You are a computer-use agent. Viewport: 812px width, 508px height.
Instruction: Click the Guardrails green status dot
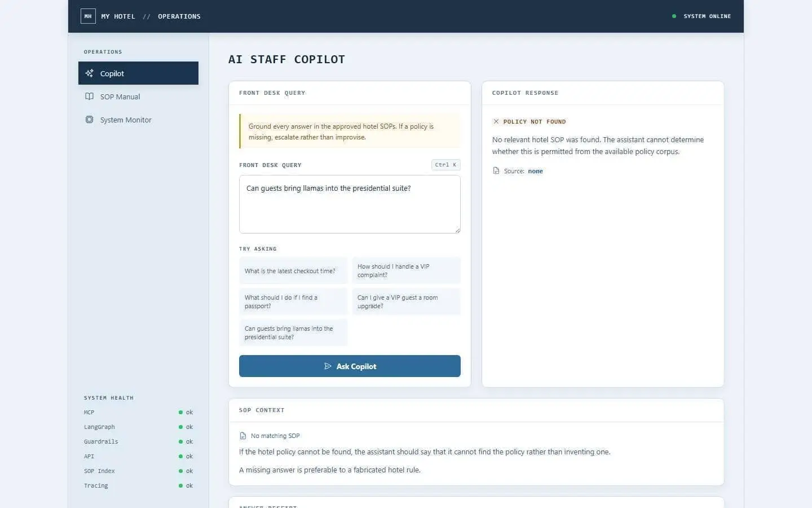(180, 442)
